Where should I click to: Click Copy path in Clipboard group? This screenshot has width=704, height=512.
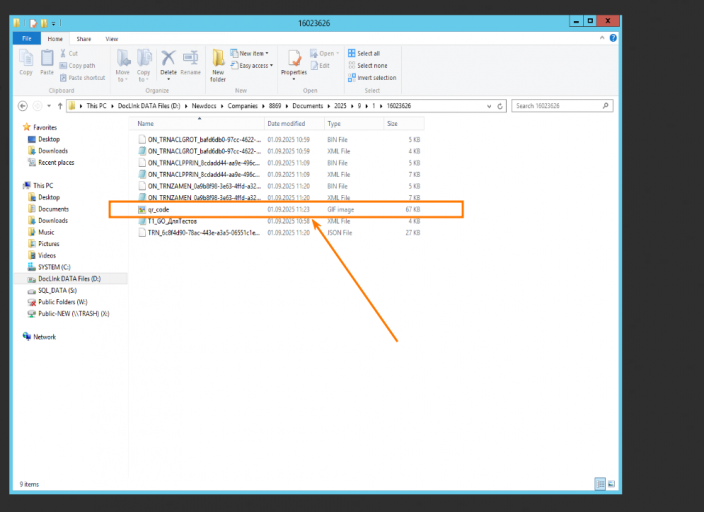78,66
